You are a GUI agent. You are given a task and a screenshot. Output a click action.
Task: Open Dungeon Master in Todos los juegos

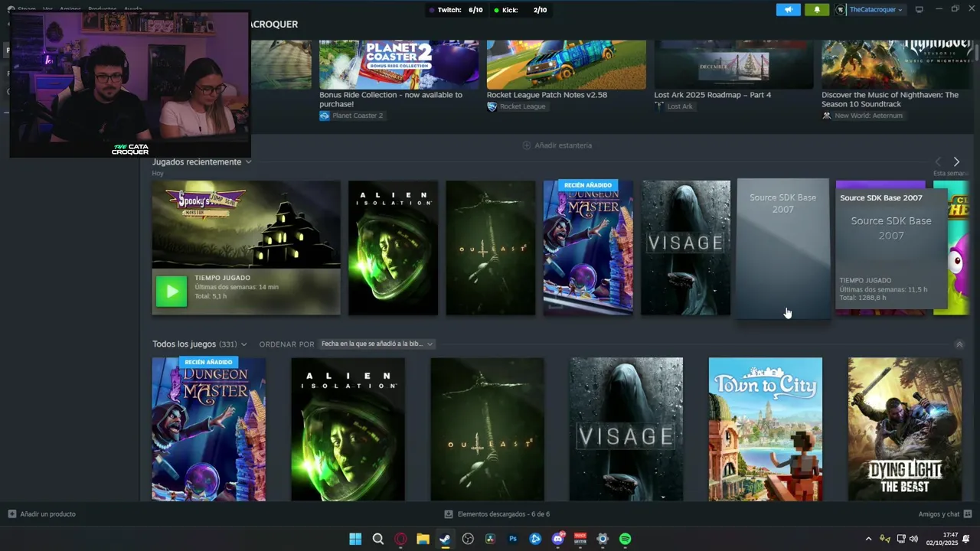(x=209, y=429)
